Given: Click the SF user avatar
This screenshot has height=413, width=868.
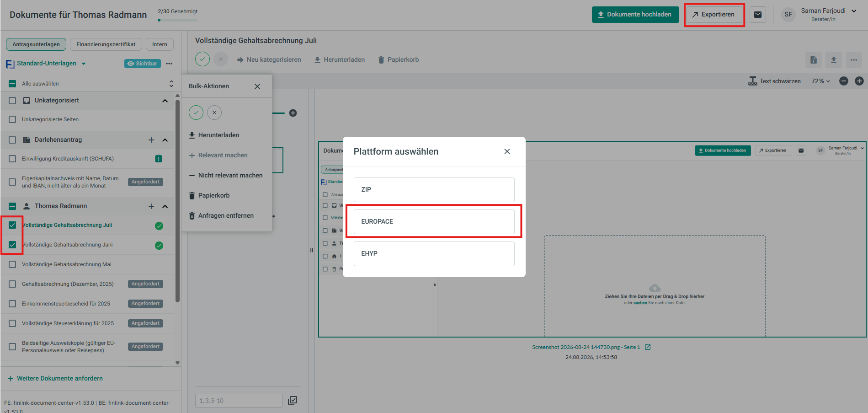Looking at the screenshot, I should [x=788, y=15].
